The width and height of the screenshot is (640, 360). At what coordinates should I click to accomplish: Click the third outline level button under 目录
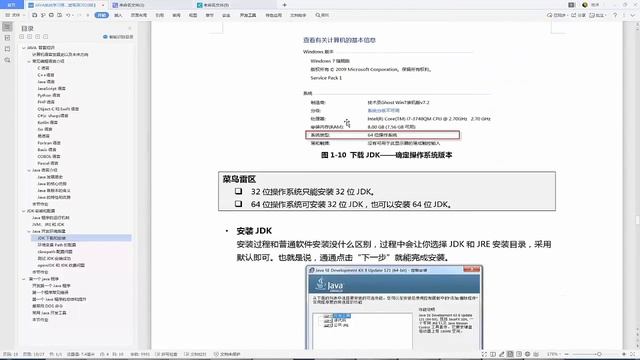pos(38,37)
